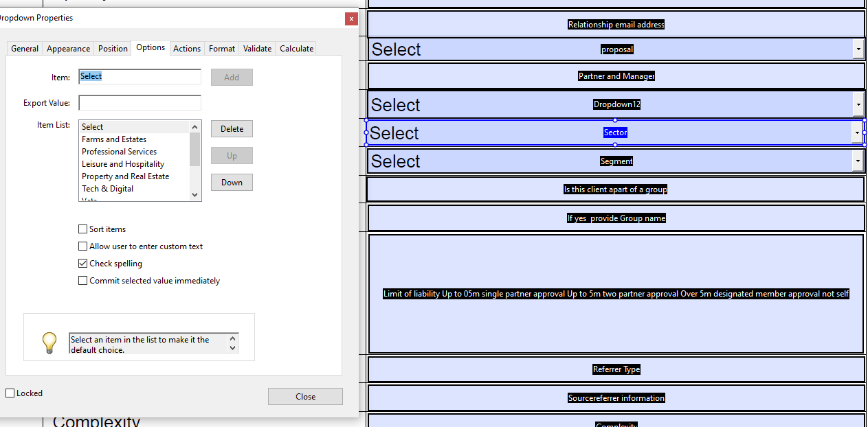868x427 pixels.
Task: Check the Locked checkbox
Action: (x=10, y=393)
